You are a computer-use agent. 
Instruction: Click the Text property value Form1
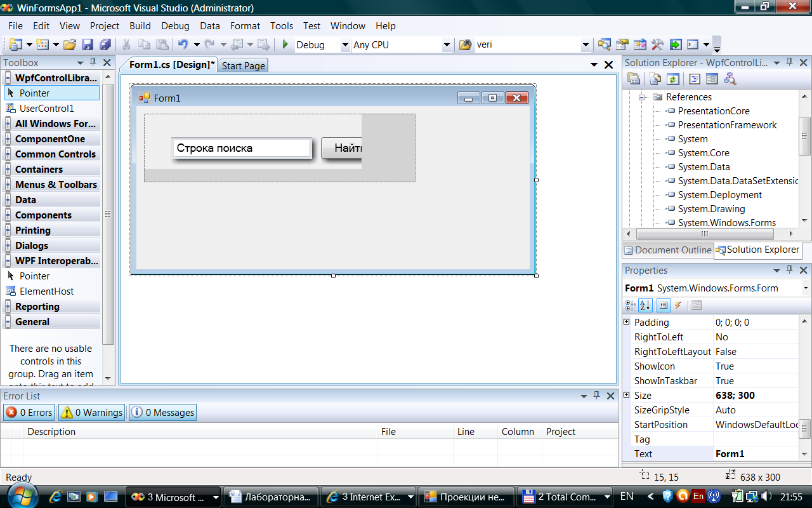tap(755, 454)
